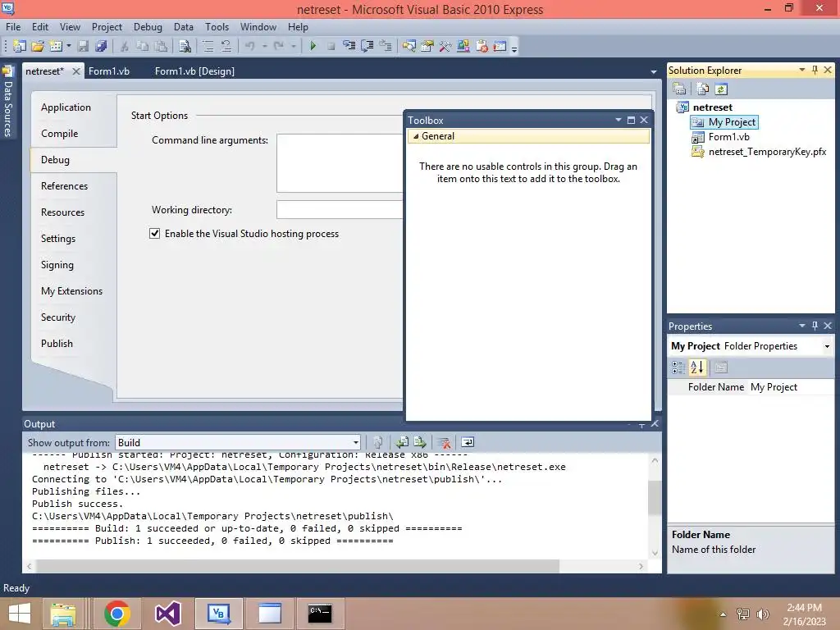
Task: Click the Step Into toolbar icon
Action: [349, 46]
